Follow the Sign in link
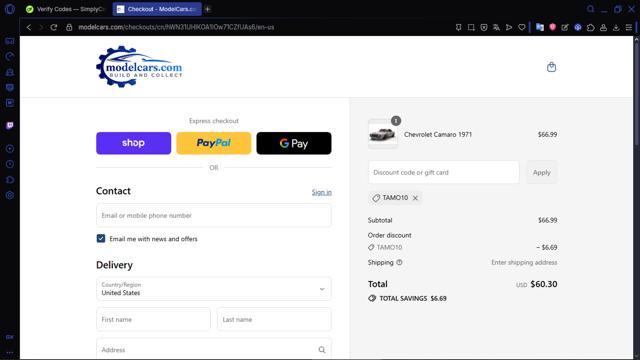 pos(322,192)
